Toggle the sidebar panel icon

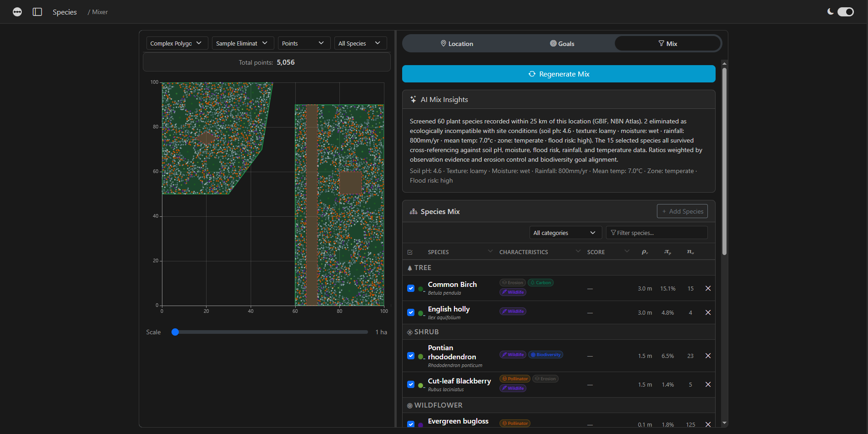[37, 12]
